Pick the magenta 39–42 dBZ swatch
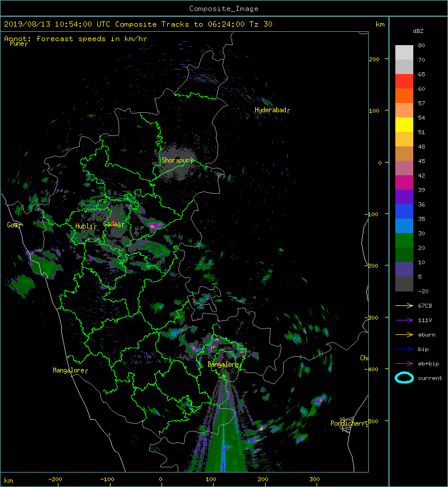This screenshot has height=487, width=448. pyautogui.click(x=404, y=183)
